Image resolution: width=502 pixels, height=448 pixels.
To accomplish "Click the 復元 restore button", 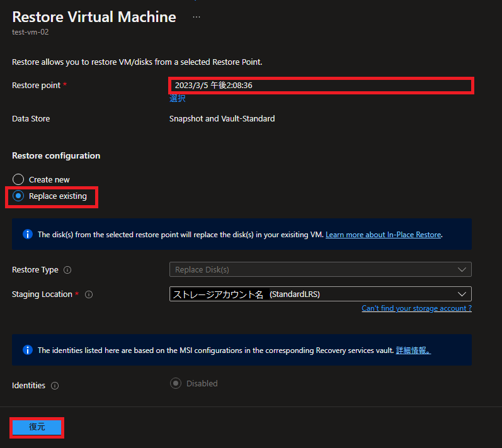I will (37, 427).
